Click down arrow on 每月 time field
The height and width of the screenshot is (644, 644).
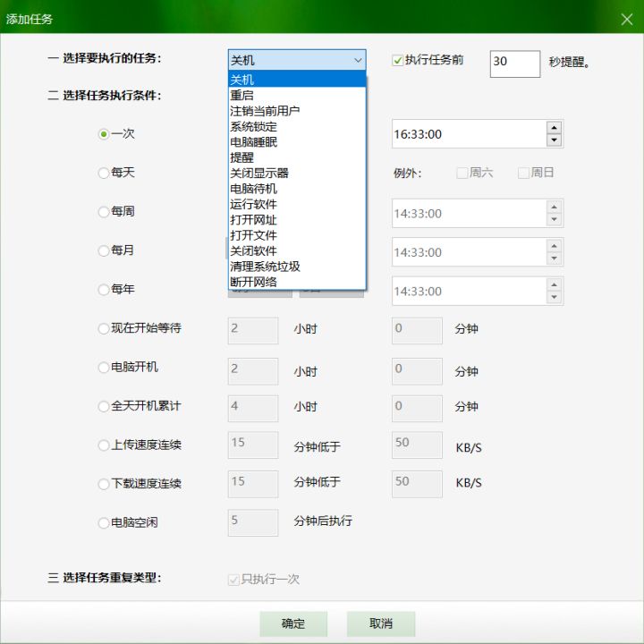pos(554,258)
